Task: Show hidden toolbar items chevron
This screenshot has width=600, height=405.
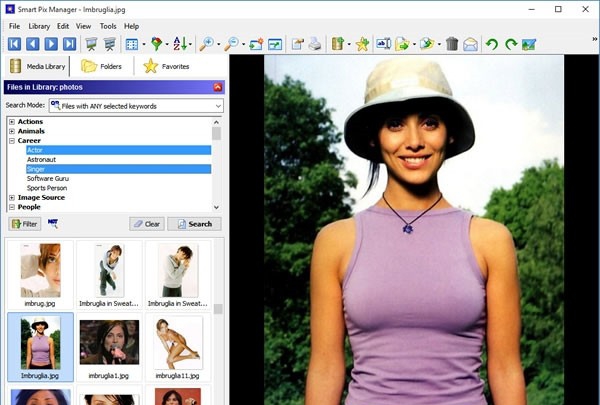Action: (x=594, y=39)
